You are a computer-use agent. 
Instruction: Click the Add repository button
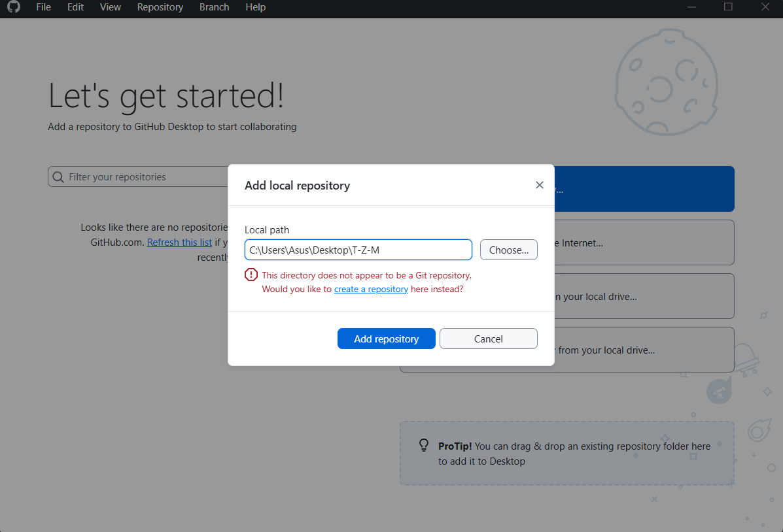tap(386, 339)
